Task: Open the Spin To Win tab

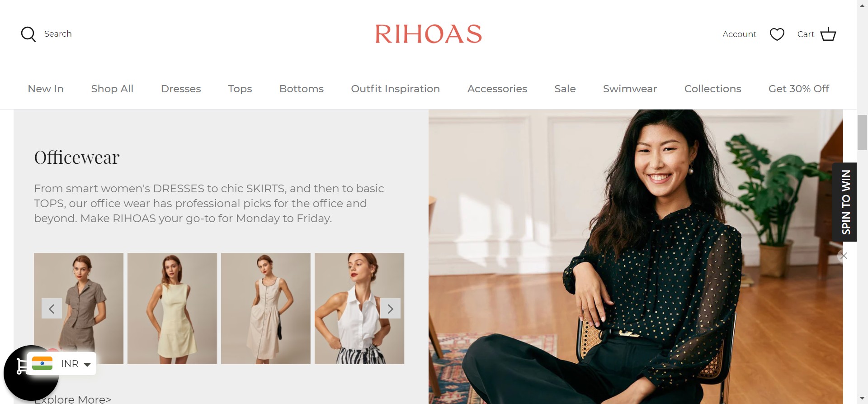Action: point(844,202)
